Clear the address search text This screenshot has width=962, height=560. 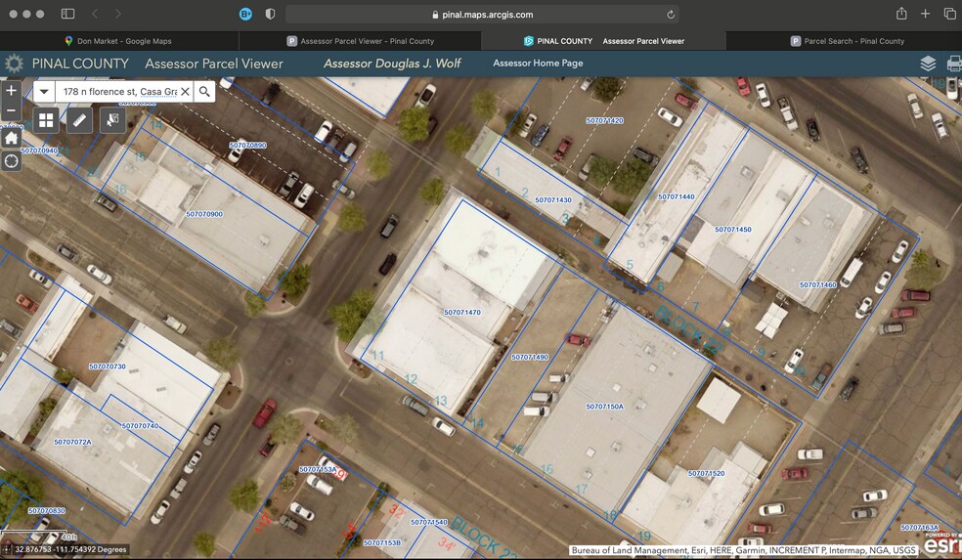point(185,92)
